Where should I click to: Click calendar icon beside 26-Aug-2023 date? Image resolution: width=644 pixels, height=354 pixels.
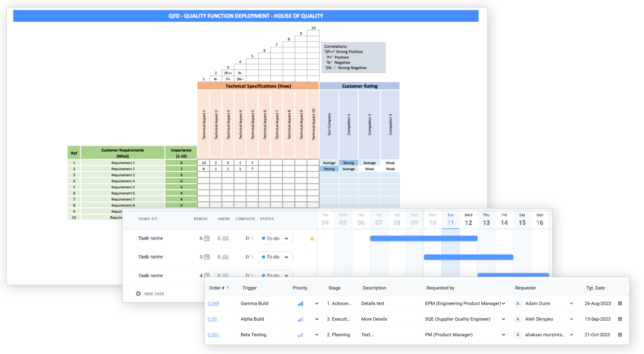tap(620, 303)
